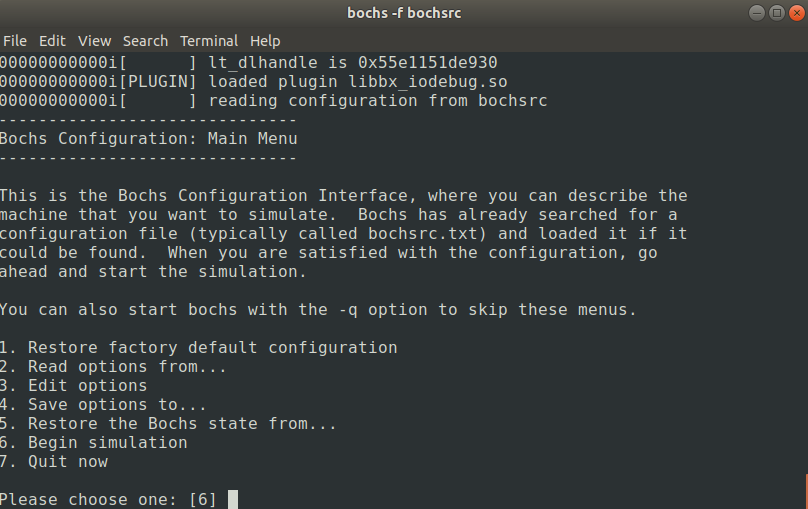808x509 pixels.
Task: Click the '4. Save options to...' line
Action: click(103, 404)
